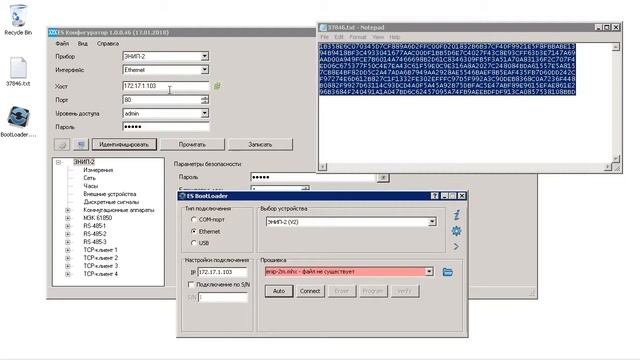Select Сеть tree item
This screenshot has height=360, width=640.
click(x=89, y=178)
